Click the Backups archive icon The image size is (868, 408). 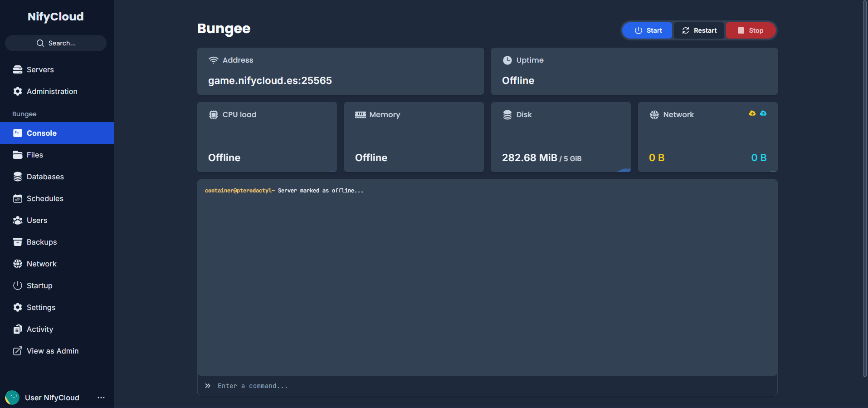[18, 242]
